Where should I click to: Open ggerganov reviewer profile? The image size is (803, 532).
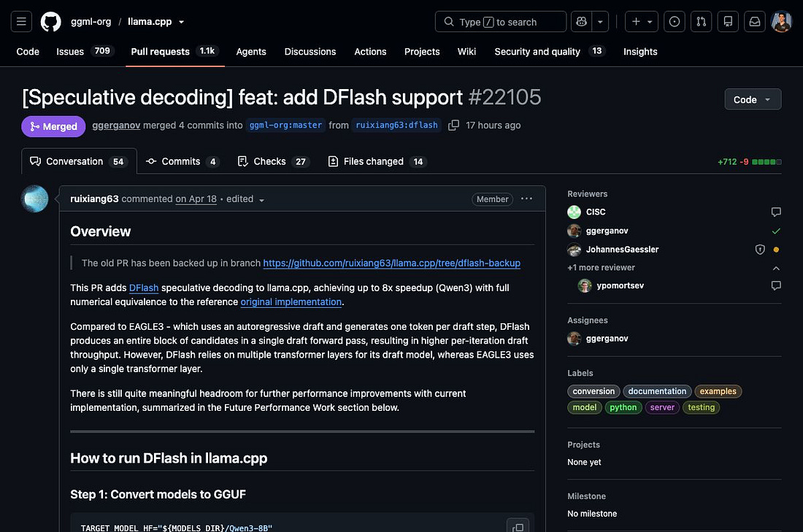[607, 231]
